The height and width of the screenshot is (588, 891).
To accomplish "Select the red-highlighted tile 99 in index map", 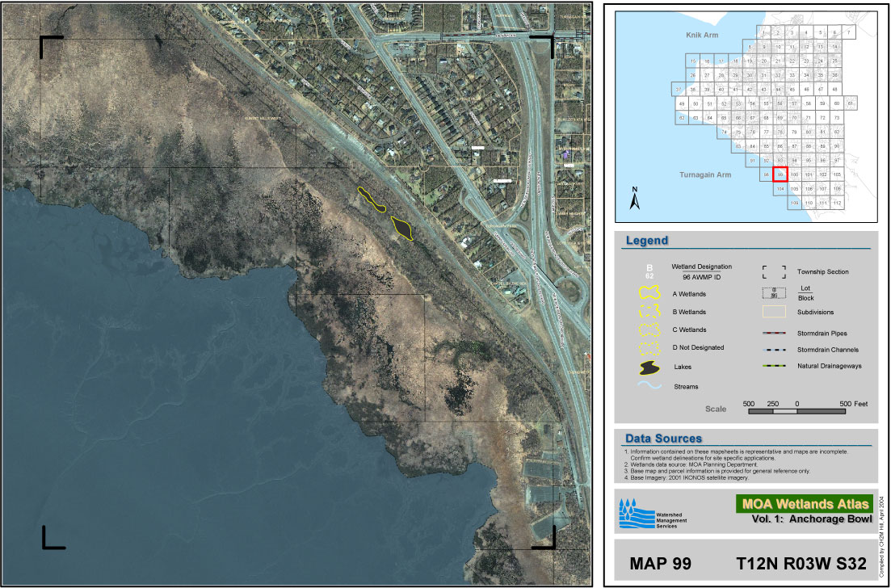I will (780, 174).
